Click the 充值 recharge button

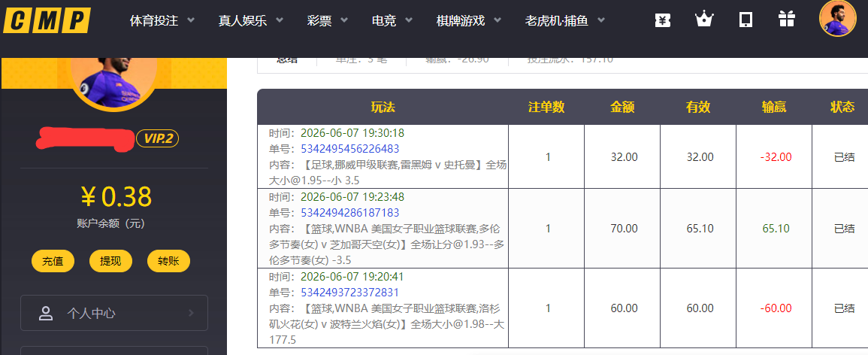[x=53, y=262]
